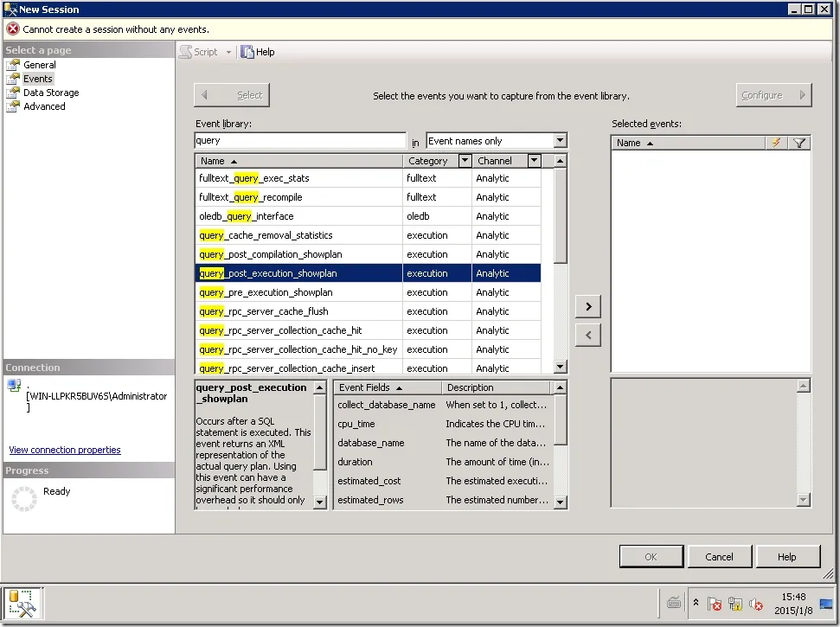The height and width of the screenshot is (627, 840).
Task: Click event fields scrollbar up arrow
Action: pyautogui.click(x=560, y=387)
